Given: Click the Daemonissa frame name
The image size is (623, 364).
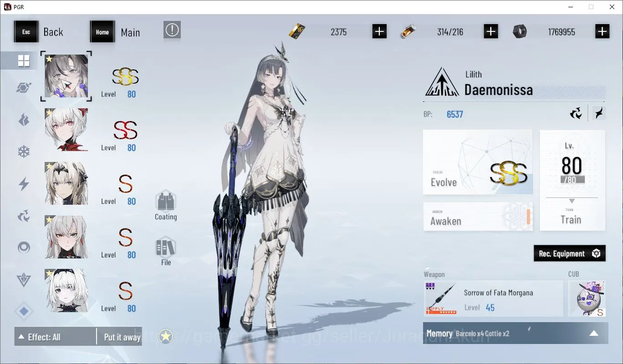Looking at the screenshot, I should pos(499,90).
